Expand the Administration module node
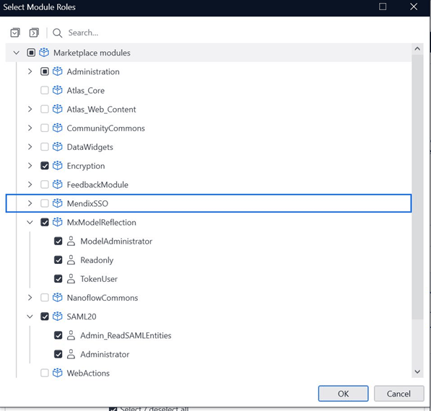Image resolution: width=431 pixels, height=411 pixels. click(30, 71)
